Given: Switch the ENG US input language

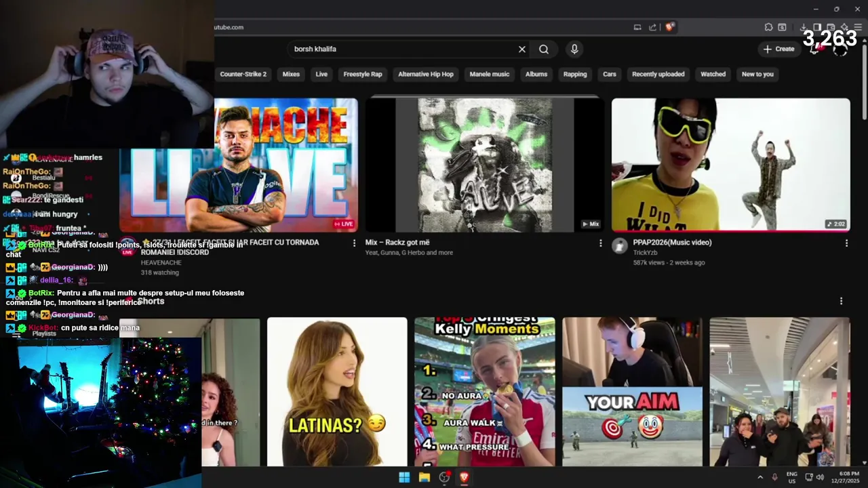Looking at the screenshot, I should tap(792, 477).
